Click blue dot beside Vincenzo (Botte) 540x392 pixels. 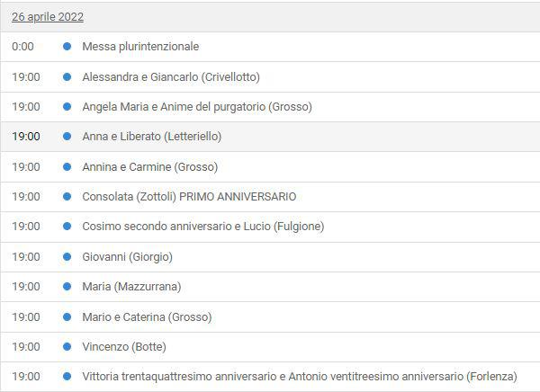coord(67,346)
